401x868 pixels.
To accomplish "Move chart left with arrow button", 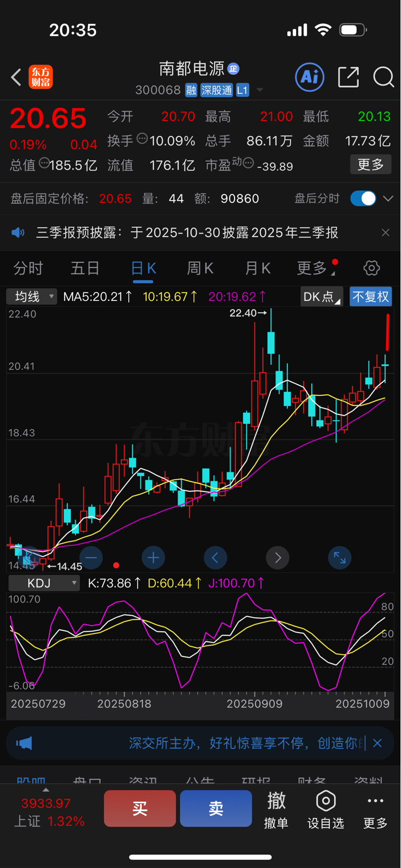I will coord(215,558).
